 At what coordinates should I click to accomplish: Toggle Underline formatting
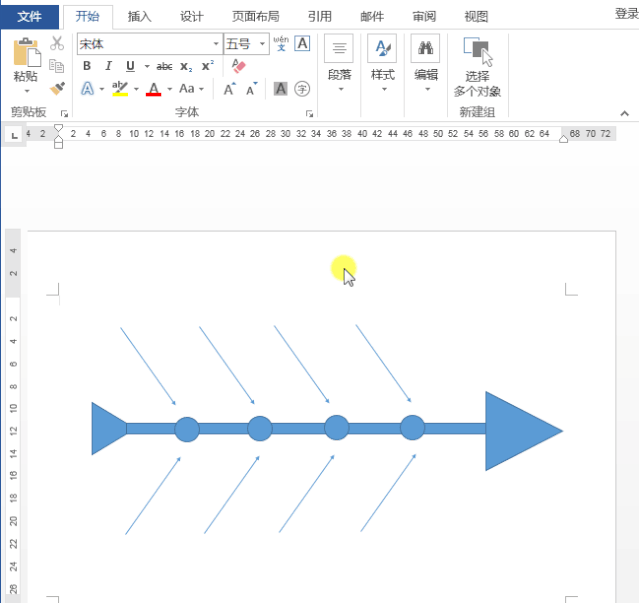pos(130,66)
